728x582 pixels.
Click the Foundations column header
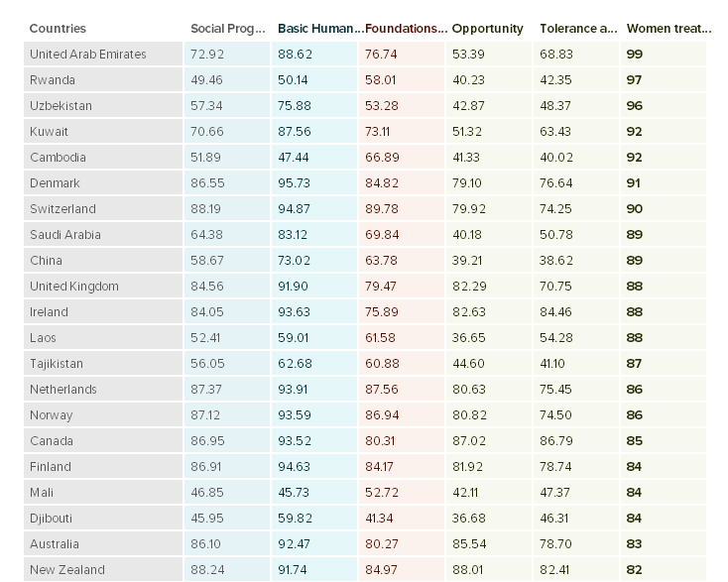click(x=406, y=29)
